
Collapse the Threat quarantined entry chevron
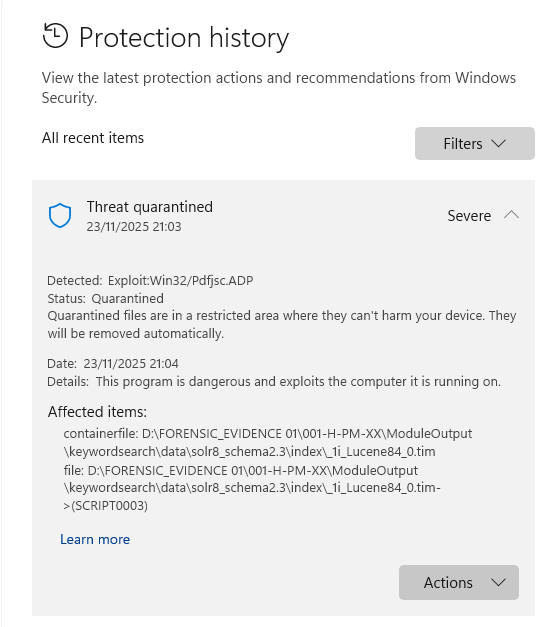pyautogui.click(x=511, y=215)
